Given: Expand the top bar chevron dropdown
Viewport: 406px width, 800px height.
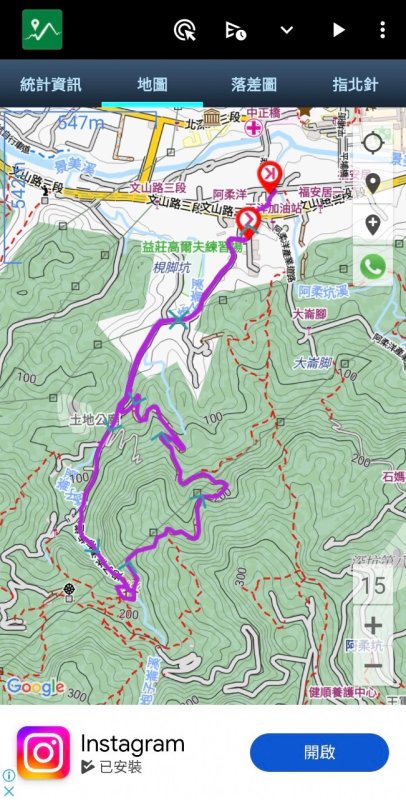Looking at the screenshot, I should coord(287,30).
